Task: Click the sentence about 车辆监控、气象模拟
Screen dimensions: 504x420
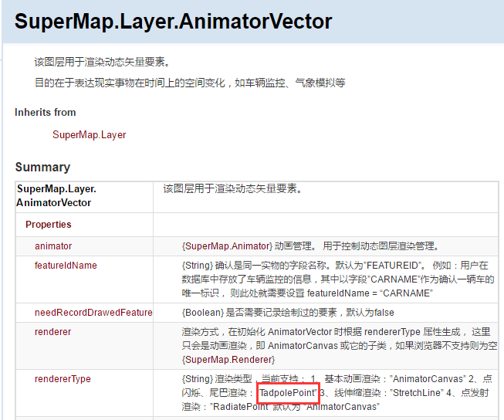Action: 190,83
